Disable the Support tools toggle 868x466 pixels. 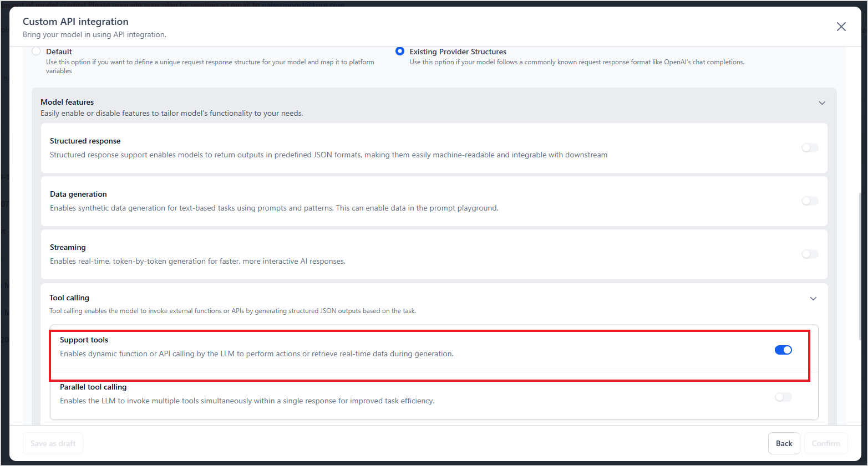pos(783,350)
